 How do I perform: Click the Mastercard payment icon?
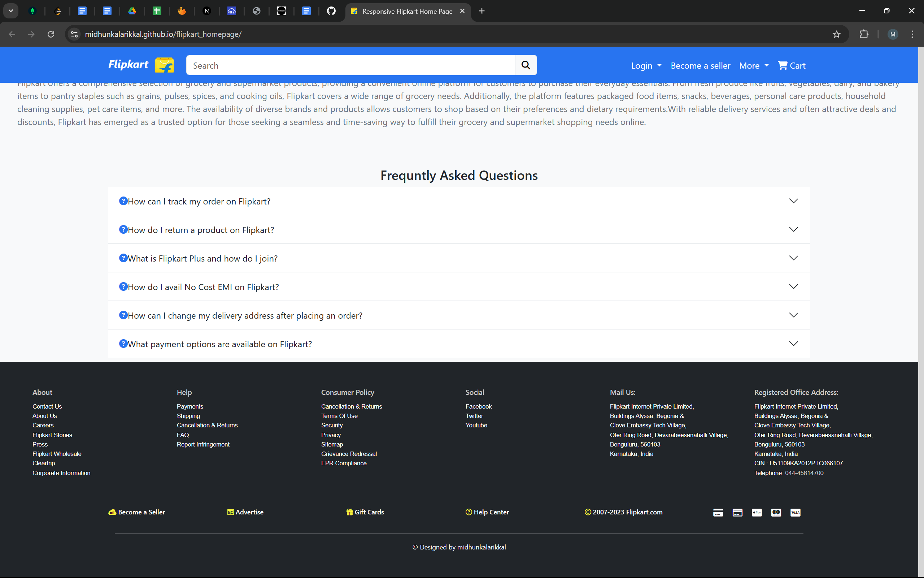coord(776,512)
